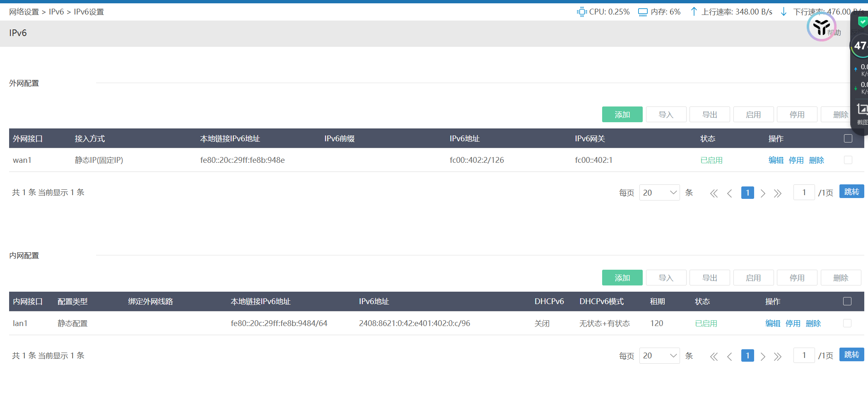Click 编辑 link for the lan1 row
868x394 pixels.
tap(772, 324)
